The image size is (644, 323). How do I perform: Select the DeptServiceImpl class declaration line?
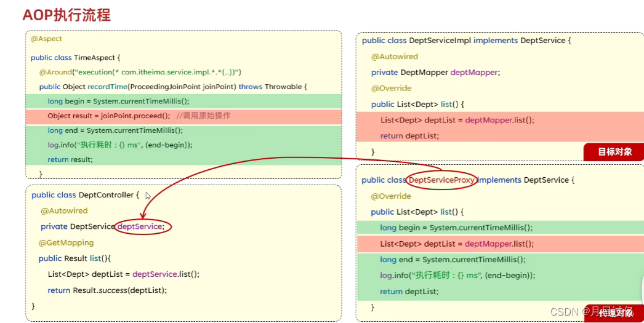coord(467,41)
